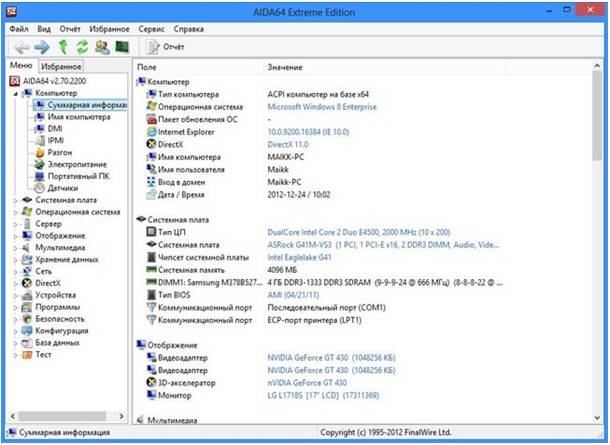Click the vertical scrollbar in details pane
This screenshot has width=610, height=445.
tap(596, 250)
